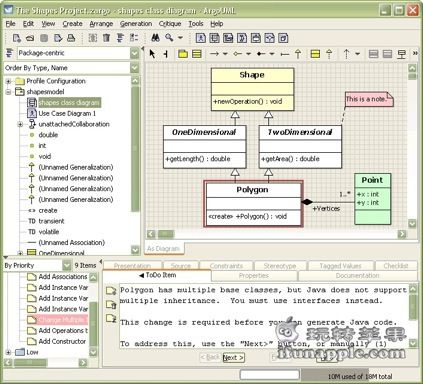423x384 pixels.
Task: Click the greyed-out Save project icon
Action: [x=44, y=38]
